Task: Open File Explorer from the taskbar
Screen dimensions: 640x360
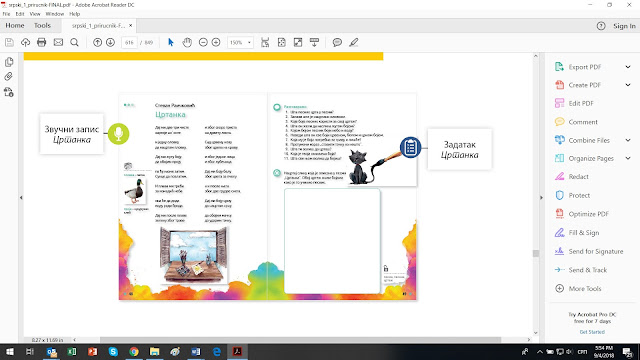Action: [154, 351]
